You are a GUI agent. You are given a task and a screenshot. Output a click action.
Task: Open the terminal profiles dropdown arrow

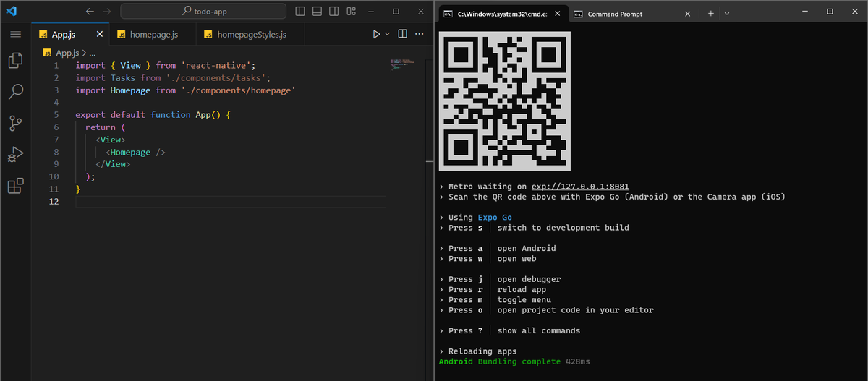click(728, 14)
